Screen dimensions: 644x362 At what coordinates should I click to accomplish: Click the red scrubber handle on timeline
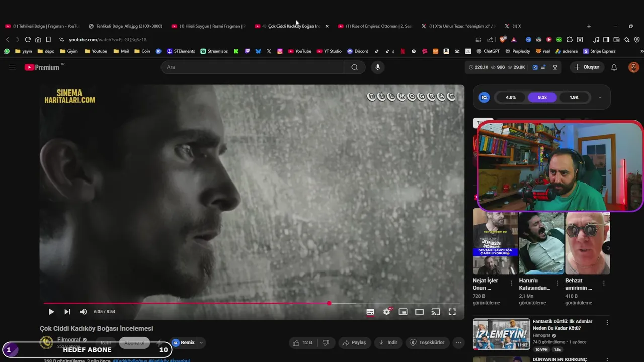329,303
